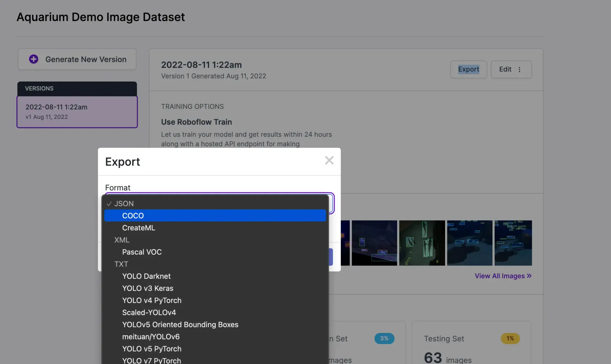Choose CreateML from format list
The image size is (611, 364).
coord(138,228)
